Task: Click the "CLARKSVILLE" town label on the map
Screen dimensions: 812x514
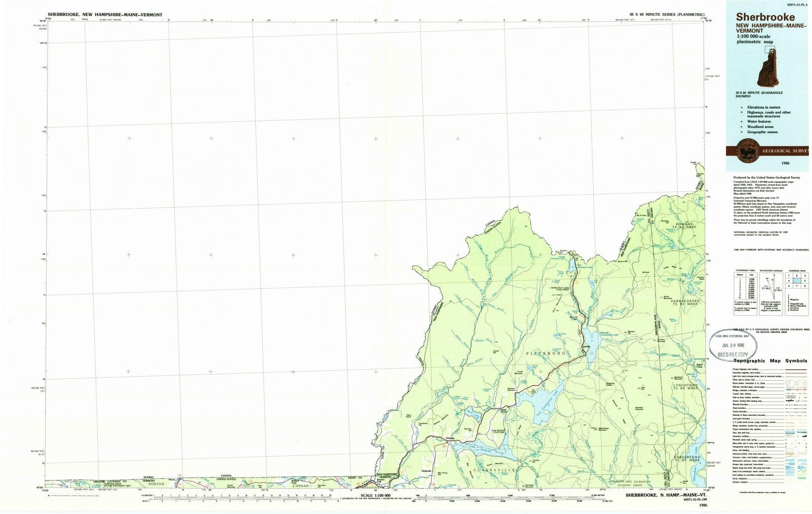Action: coord(495,470)
